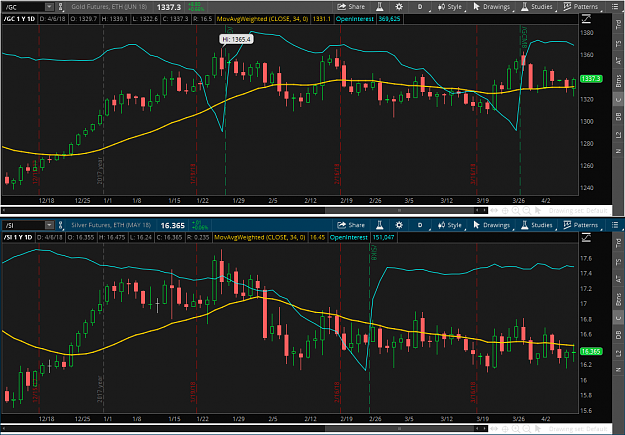Image resolution: width=625 pixels, height=435 pixels.
Task: Open the Drawings menu in the Gold chart
Action: [x=493, y=7]
